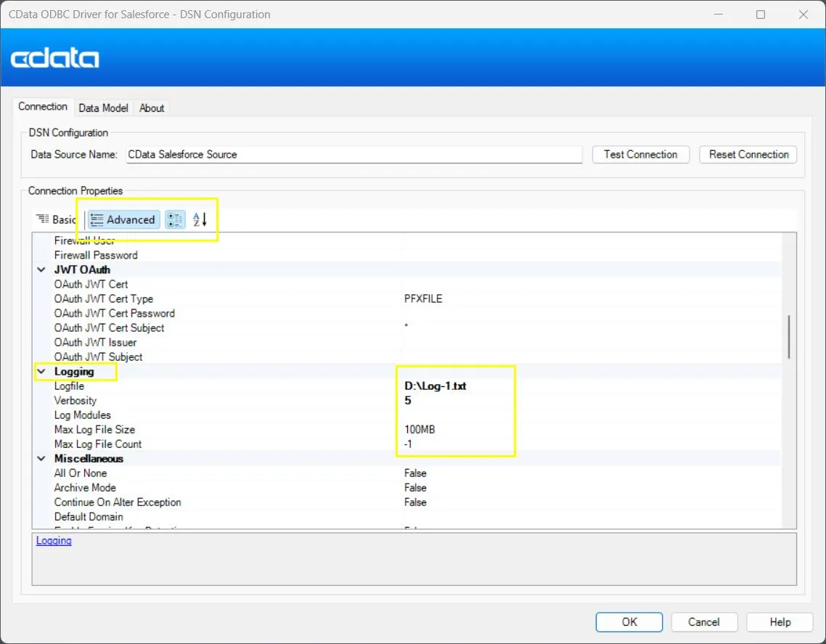Select the Logfile value D:\Log-1.txt
The width and height of the screenshot is (826, 644).
point(436,386)
